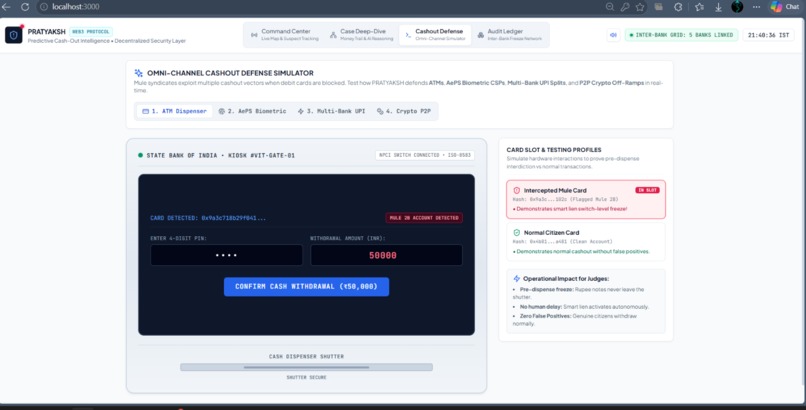
Task: Select the 4. Crypto P2P channel tab
Action: click(x=404, y=111)
